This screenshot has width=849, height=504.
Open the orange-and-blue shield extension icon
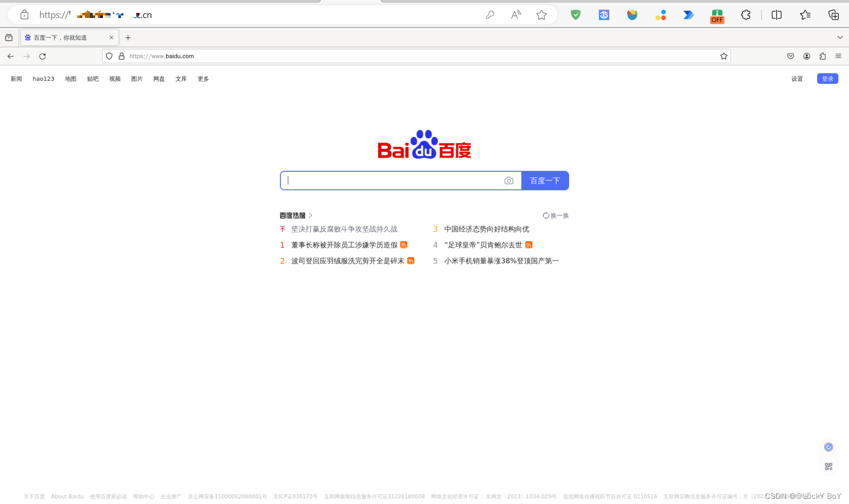click(x=632, y=15)
